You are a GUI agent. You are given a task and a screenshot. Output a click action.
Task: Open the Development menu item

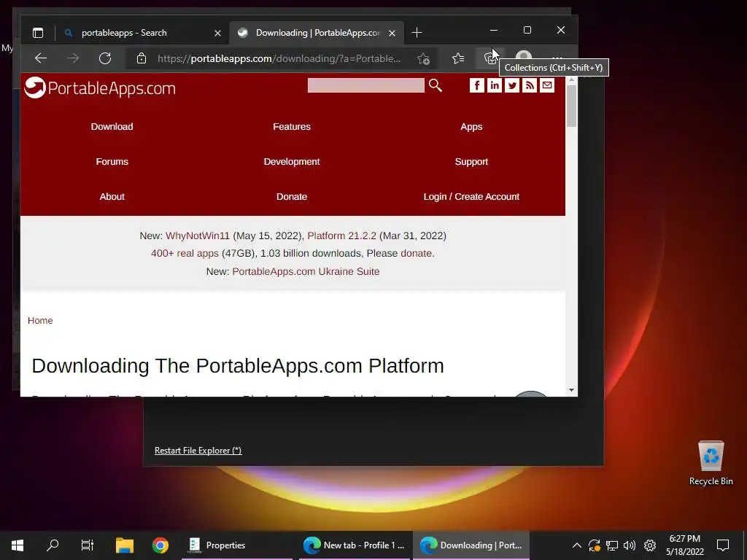[292, 161]
